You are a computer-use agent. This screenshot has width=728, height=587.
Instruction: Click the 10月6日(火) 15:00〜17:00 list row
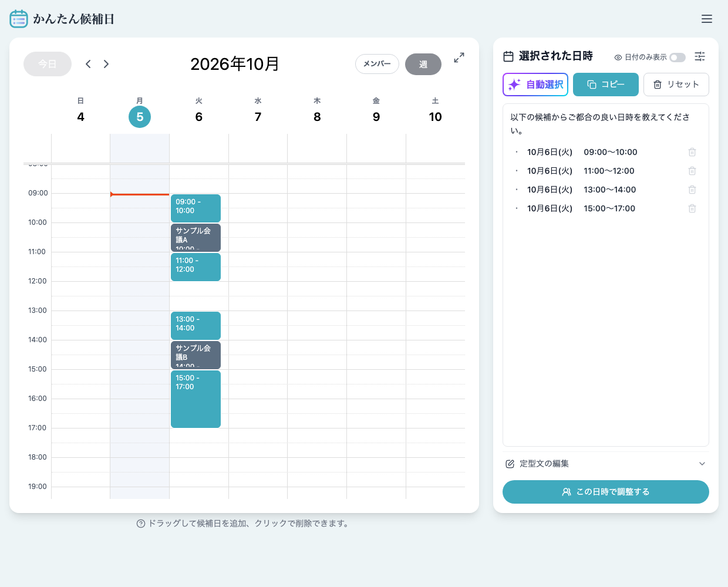606,208
